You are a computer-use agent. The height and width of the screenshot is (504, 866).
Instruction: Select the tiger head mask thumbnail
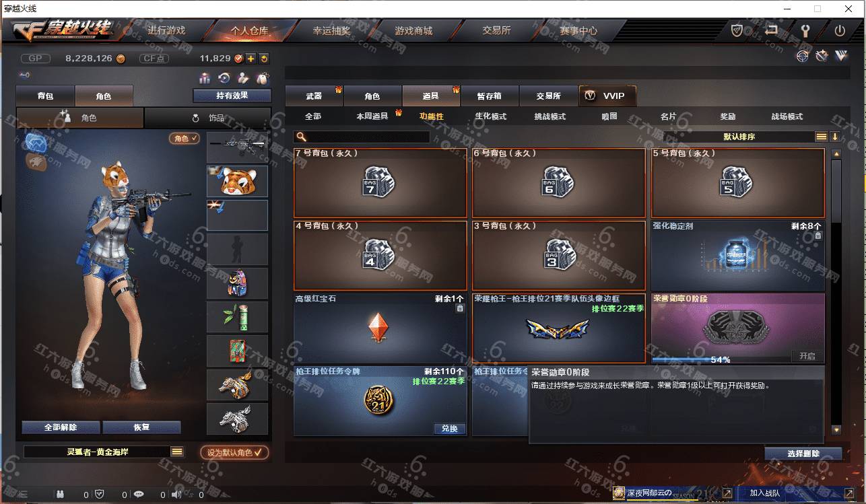[237, 180]
